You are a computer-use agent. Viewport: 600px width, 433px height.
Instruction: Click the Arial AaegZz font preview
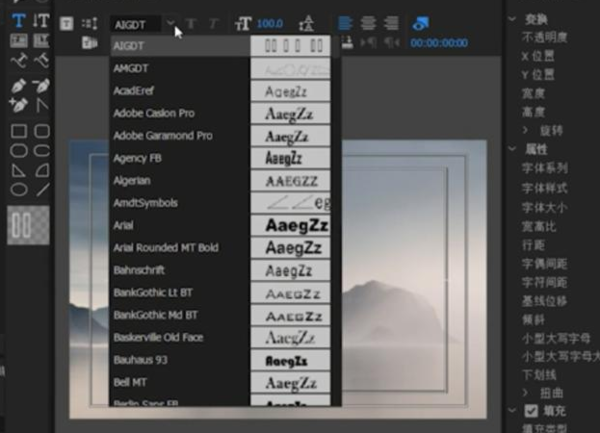(x=291, y=225)
